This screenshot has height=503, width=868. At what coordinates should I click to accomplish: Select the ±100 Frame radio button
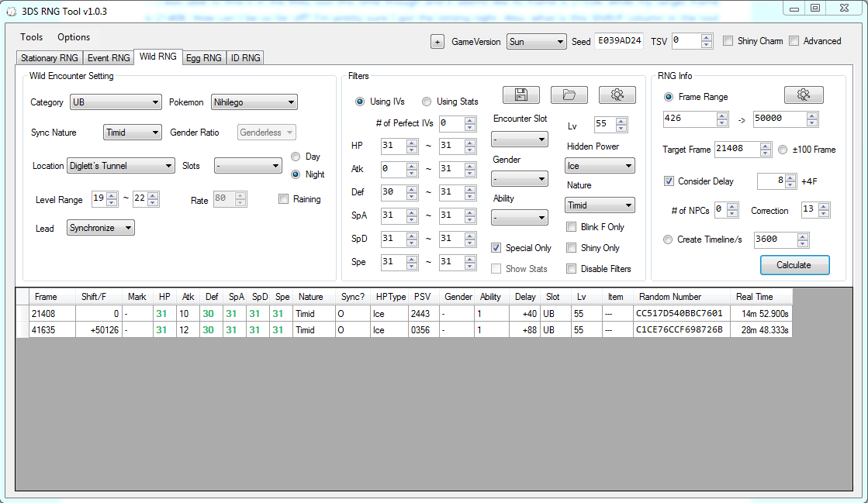tap(783, 150)
